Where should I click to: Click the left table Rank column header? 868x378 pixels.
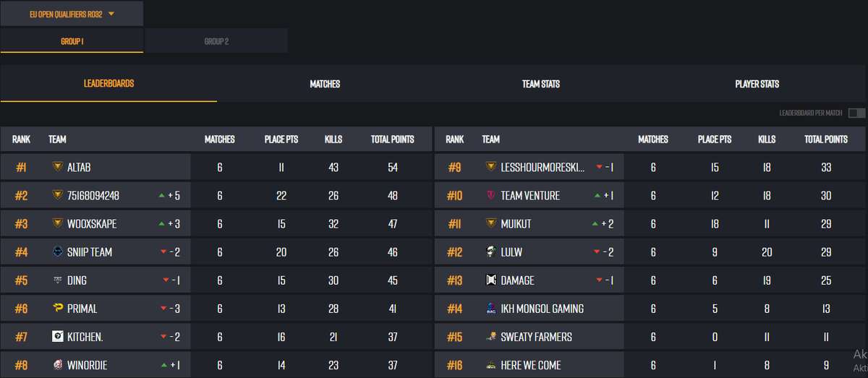[21, 139]
